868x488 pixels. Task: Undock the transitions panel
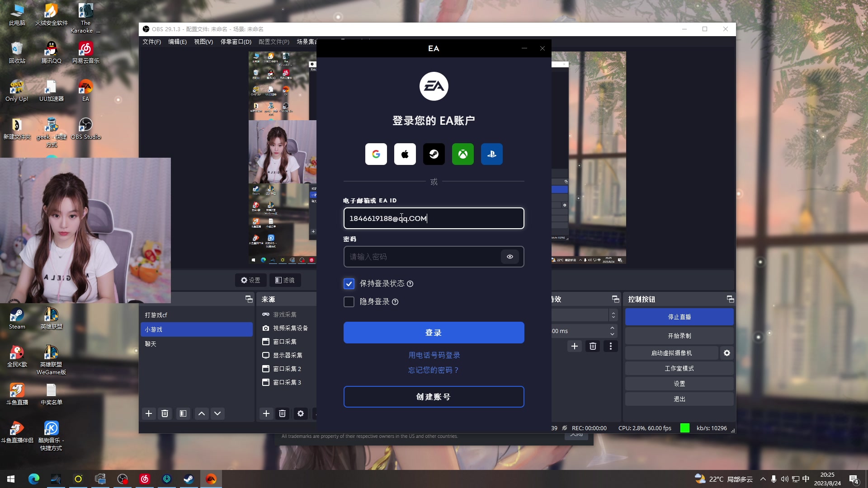point(616,299)
